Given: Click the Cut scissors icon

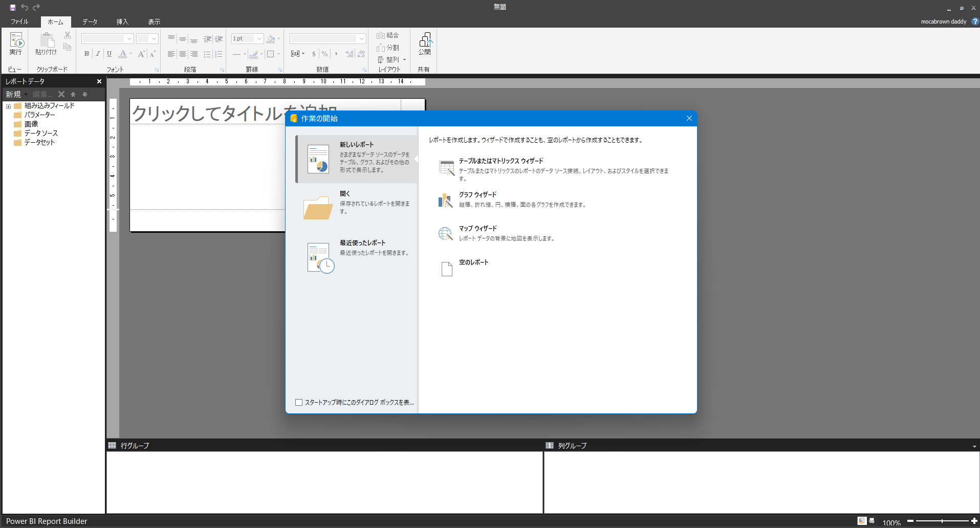Looking at the screenshot, I should (x=68, y=35).
